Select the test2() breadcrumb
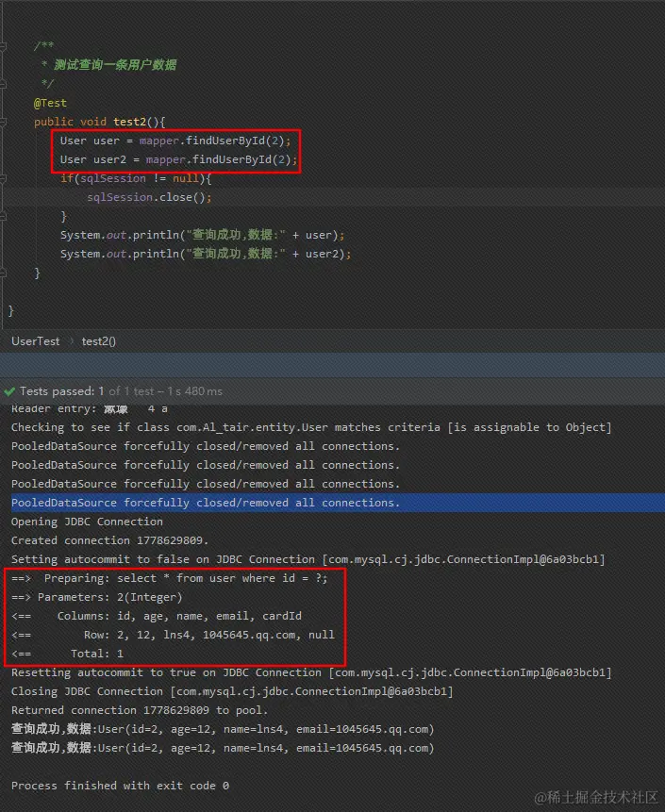 [x=98, y=341]
